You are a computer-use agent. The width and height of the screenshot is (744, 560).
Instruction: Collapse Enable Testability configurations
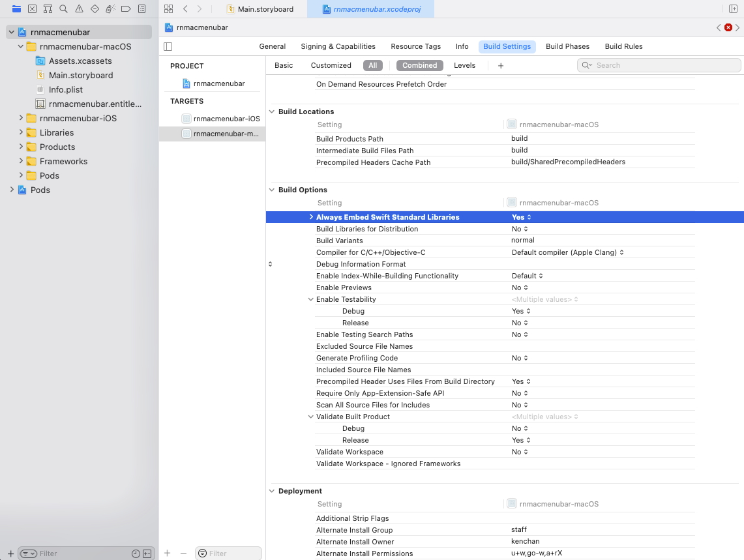pos(311,299)
